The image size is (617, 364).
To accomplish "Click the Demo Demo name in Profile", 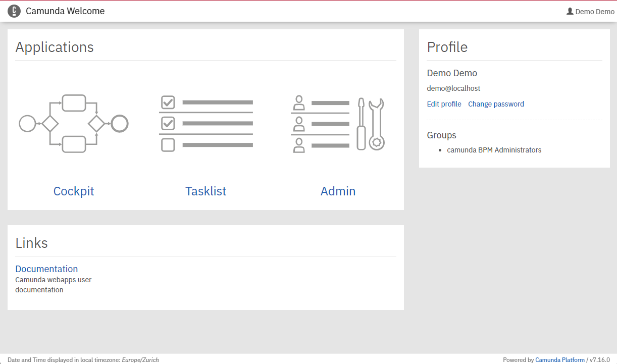I will pyautogui.click(x=452, y=73).
